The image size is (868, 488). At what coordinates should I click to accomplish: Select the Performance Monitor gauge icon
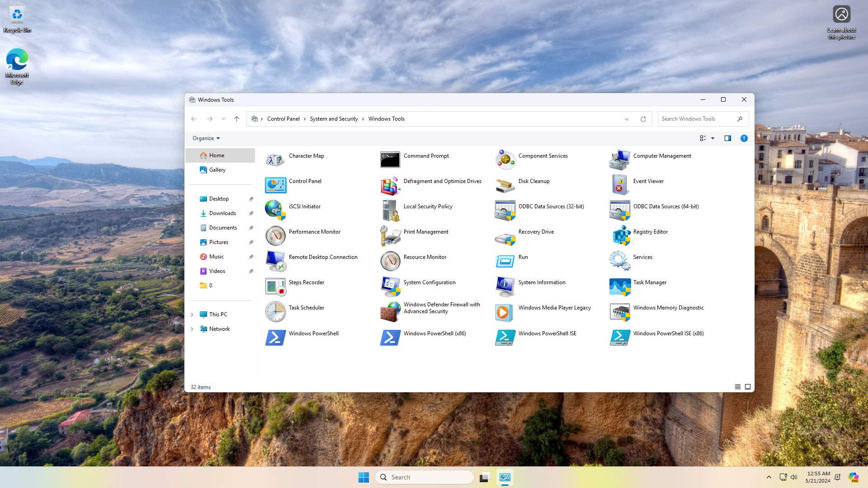coord(275,236)
